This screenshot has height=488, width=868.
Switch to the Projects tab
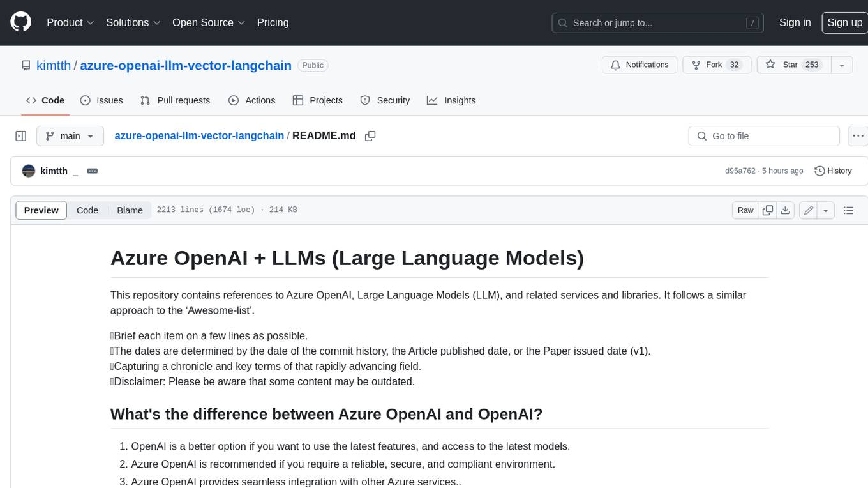coord(318,100)
